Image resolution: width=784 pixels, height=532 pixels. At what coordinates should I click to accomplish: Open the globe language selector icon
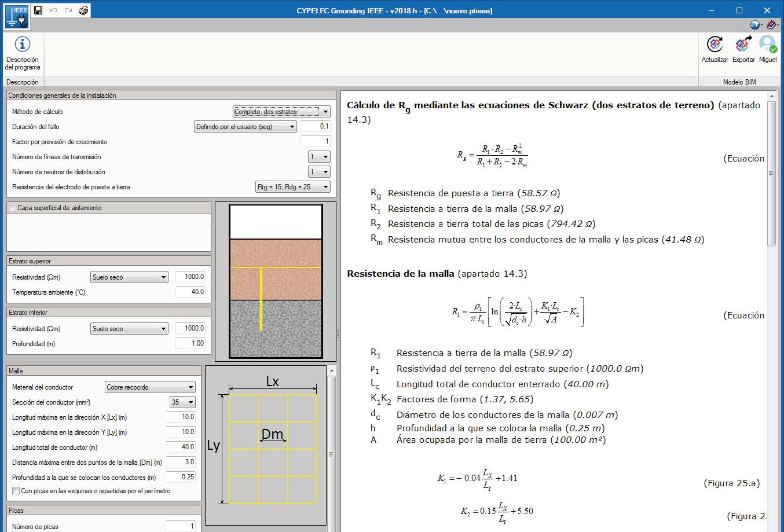pos(755,25)
